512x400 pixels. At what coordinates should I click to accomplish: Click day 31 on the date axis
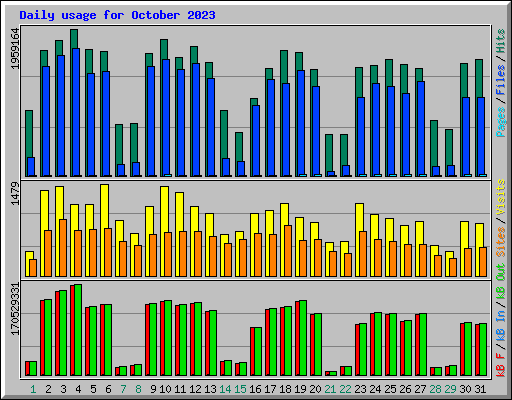[x=480, y=389]
